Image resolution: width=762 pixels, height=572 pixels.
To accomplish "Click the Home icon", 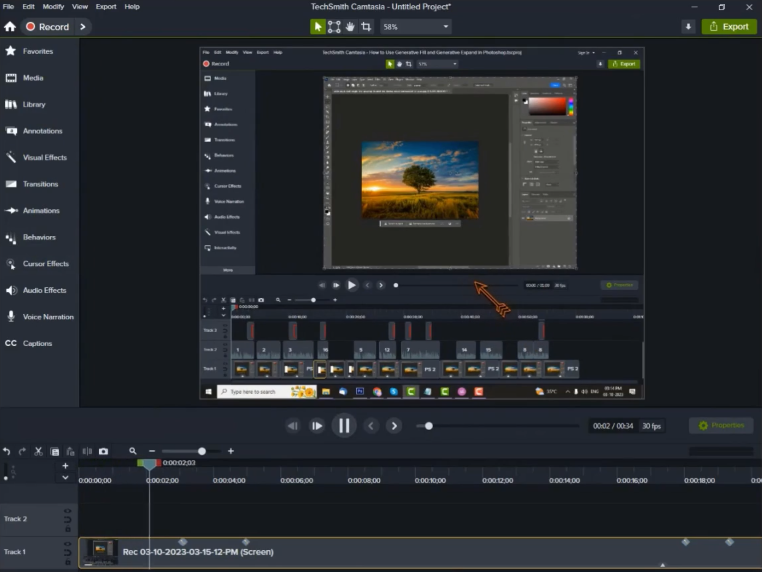I will pyautogui.click(x=10, y=27).
